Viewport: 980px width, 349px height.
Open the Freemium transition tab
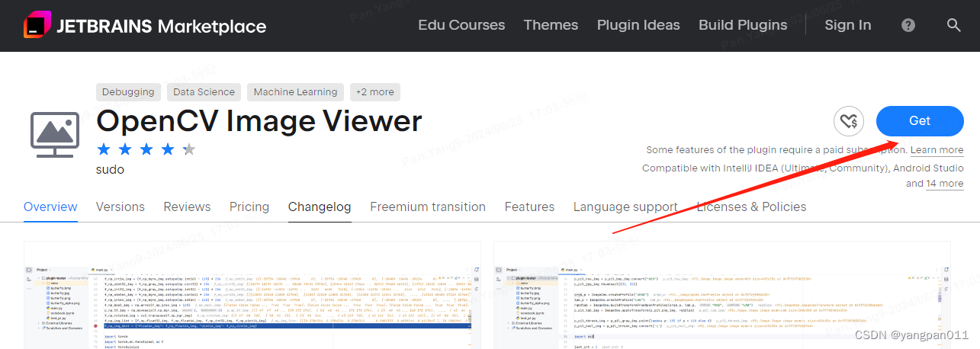(x=428, y=207)
